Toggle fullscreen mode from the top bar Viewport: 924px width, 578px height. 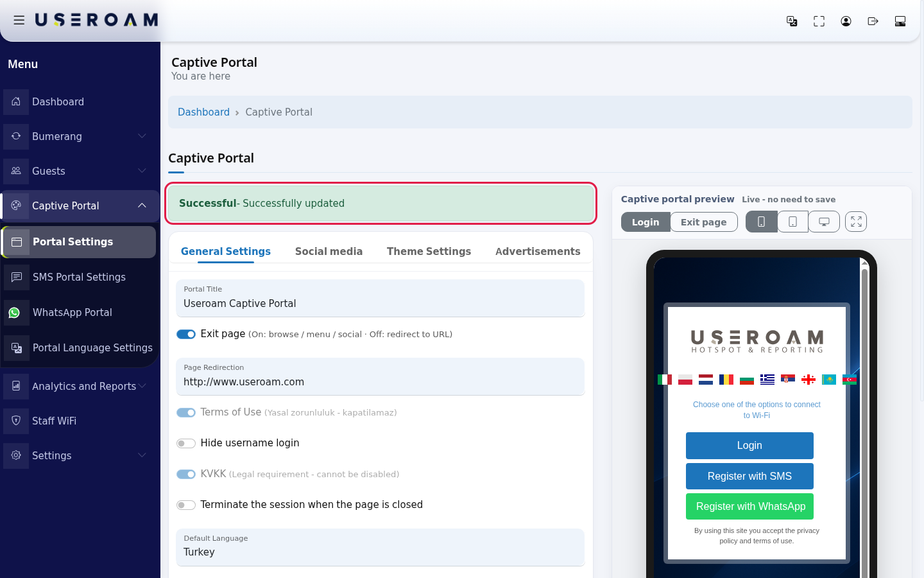coord(819,21)
